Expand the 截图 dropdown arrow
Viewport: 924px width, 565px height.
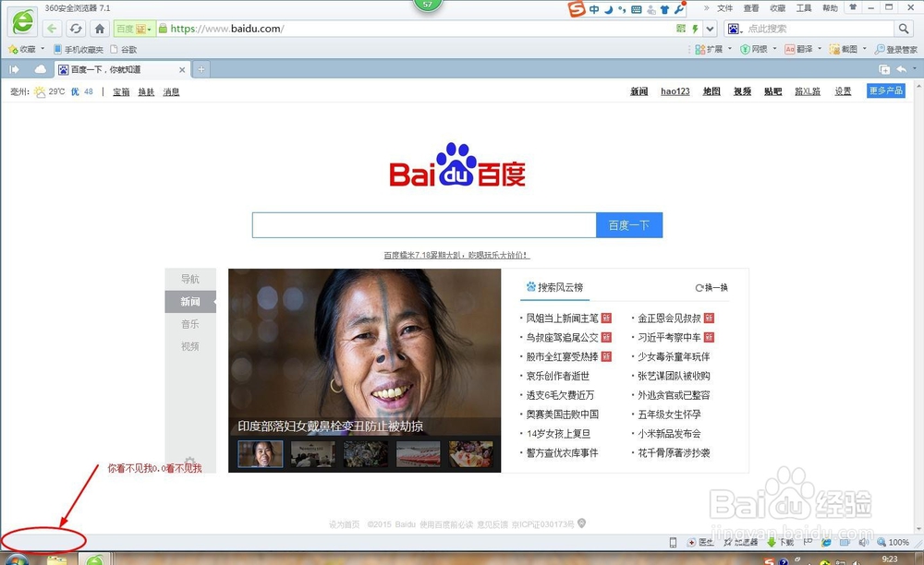tap(865, 49)
